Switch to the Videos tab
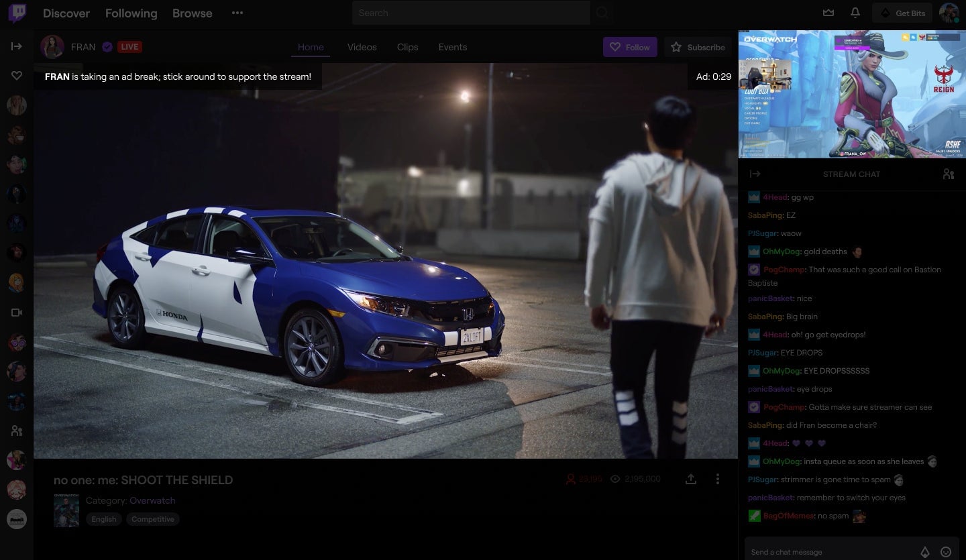966x560 pixels. coord(362,47)
